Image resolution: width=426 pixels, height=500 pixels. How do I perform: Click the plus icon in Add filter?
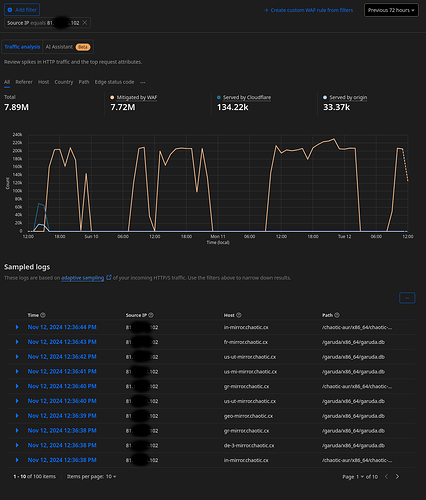tap(10, 10)
